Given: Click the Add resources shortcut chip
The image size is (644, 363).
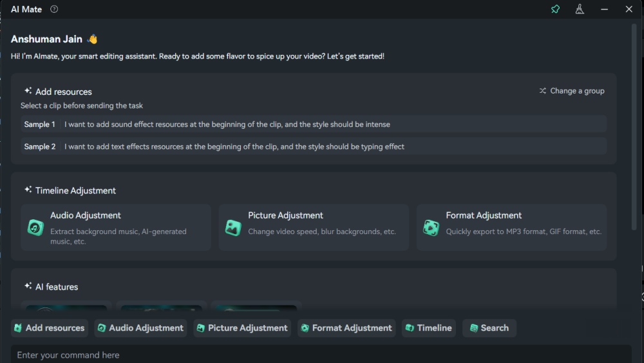Looking at the screenshot, I should click(x=50, y=328).
